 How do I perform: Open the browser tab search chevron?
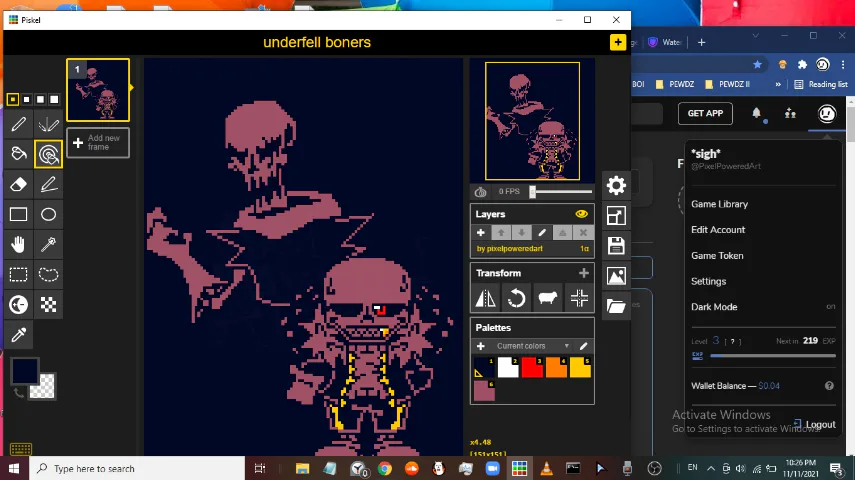click(x=755, y=35)
